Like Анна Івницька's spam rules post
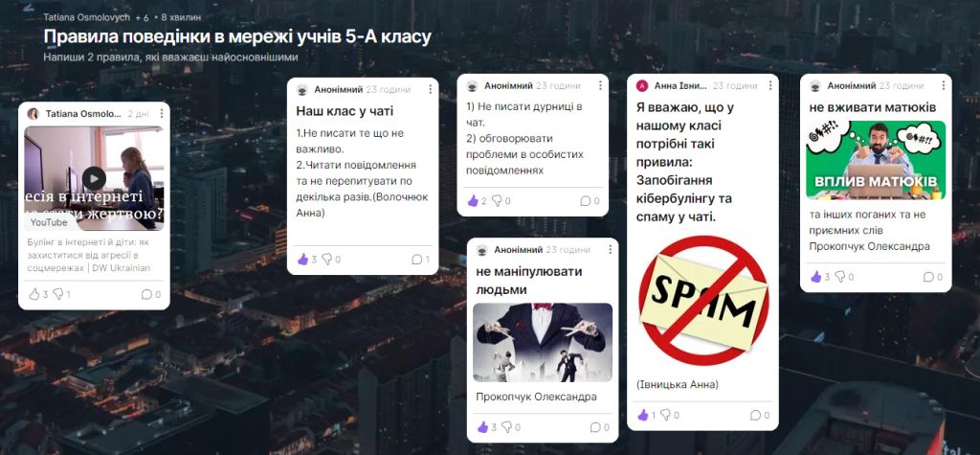 pos(642,415)
